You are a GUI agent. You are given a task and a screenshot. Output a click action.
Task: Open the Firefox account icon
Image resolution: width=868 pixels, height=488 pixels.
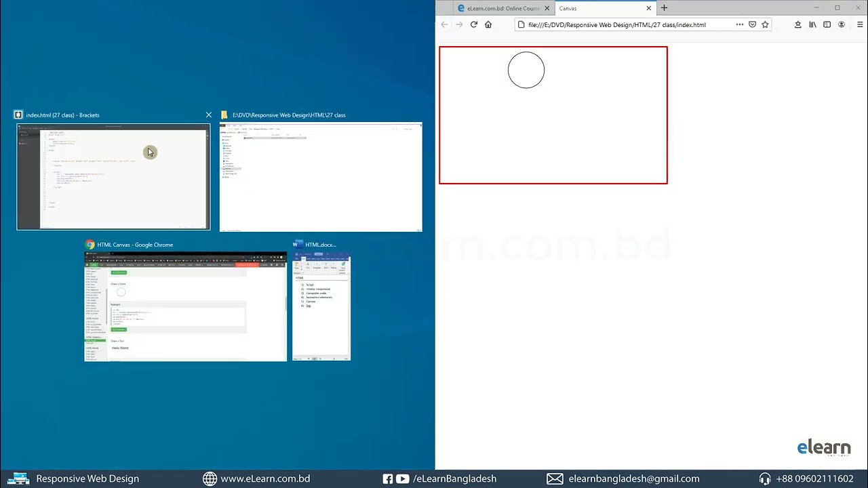click(x=842, y=24)
